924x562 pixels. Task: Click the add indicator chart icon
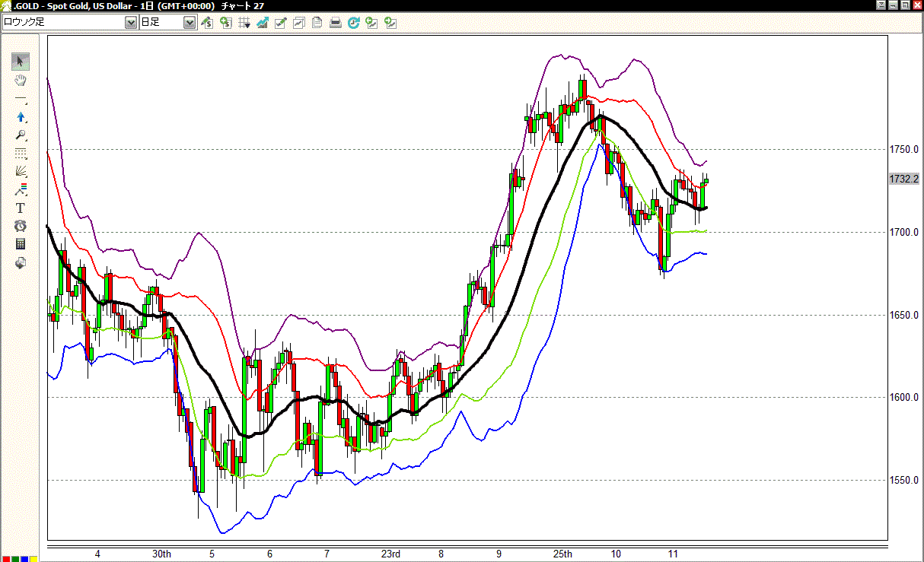pos(263,23)
